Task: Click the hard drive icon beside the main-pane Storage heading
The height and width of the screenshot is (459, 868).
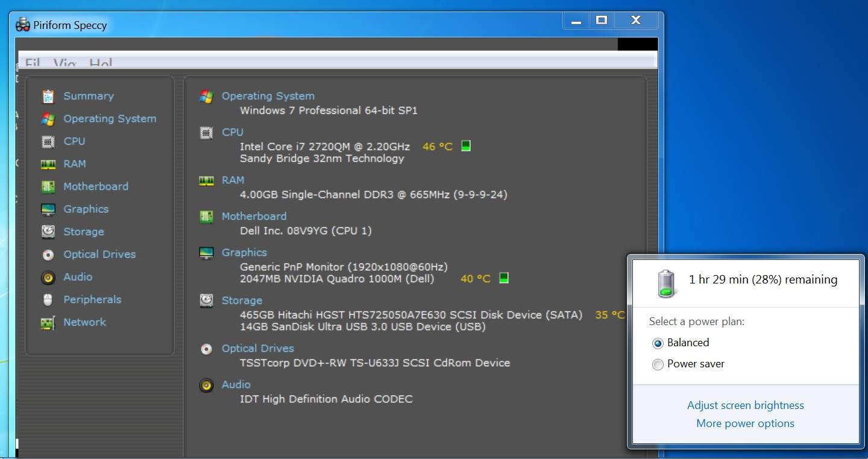Action: [206, 300]
